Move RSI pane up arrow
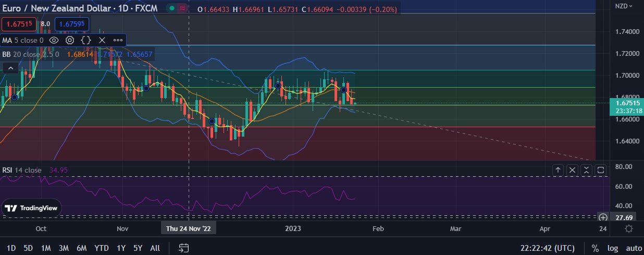The height and width of the screenshot is (255, 644). pos(558,170)
